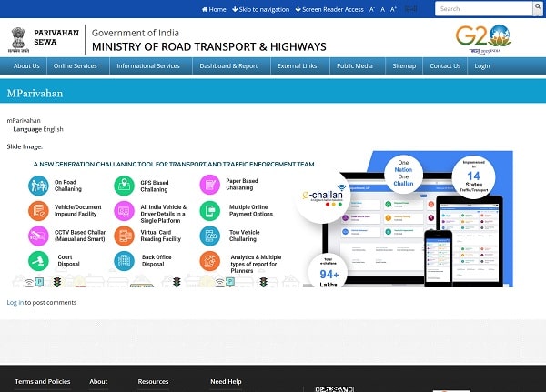This screenshot has height=392, width=546.
Task: Click the Terms and Policies footer heading
Action: (x=43, y=382)
